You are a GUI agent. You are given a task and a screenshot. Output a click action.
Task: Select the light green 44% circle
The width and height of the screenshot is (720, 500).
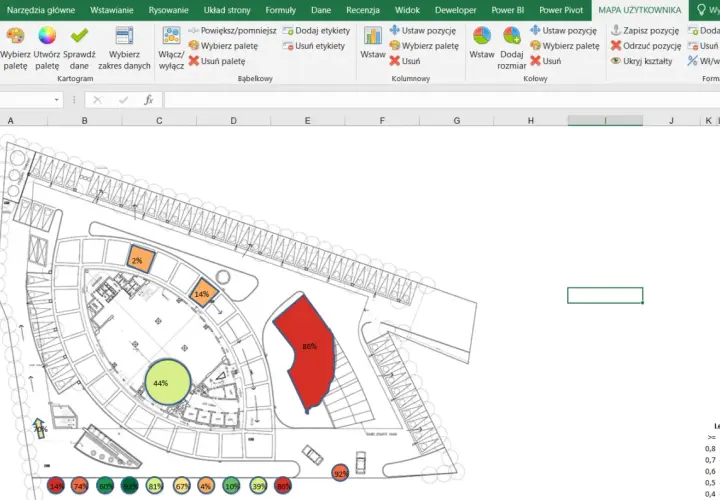(x=168, y=382)
